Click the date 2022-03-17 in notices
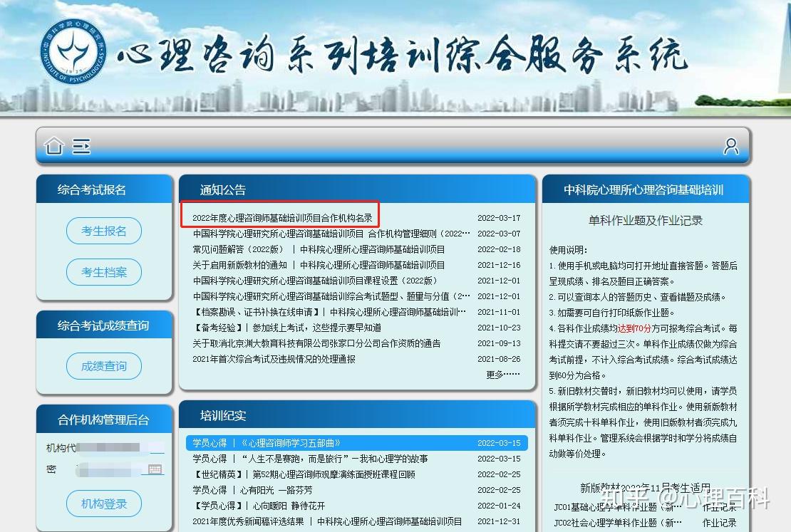 [498, 218]
